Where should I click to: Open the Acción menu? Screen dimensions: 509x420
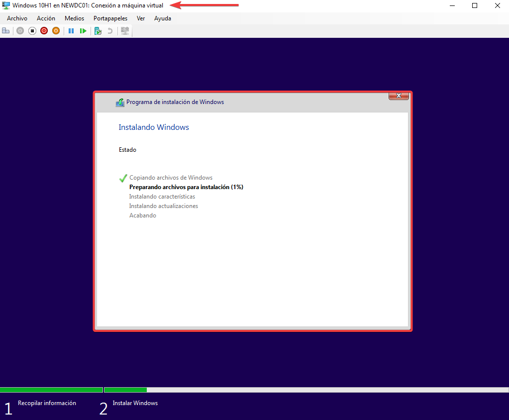pos(46,18)
